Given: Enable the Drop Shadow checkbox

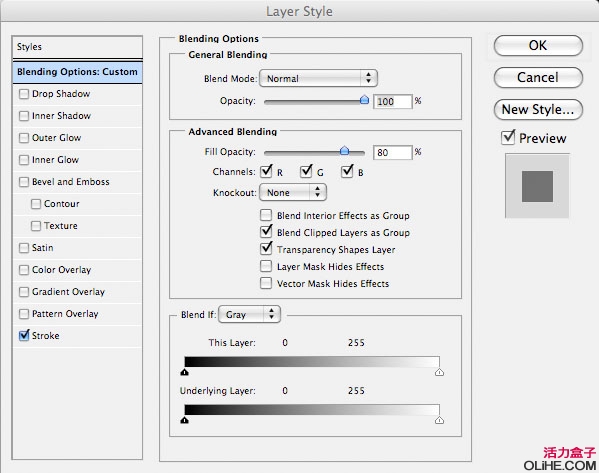Looking at the screenshot, I should [x=24, y=94].
